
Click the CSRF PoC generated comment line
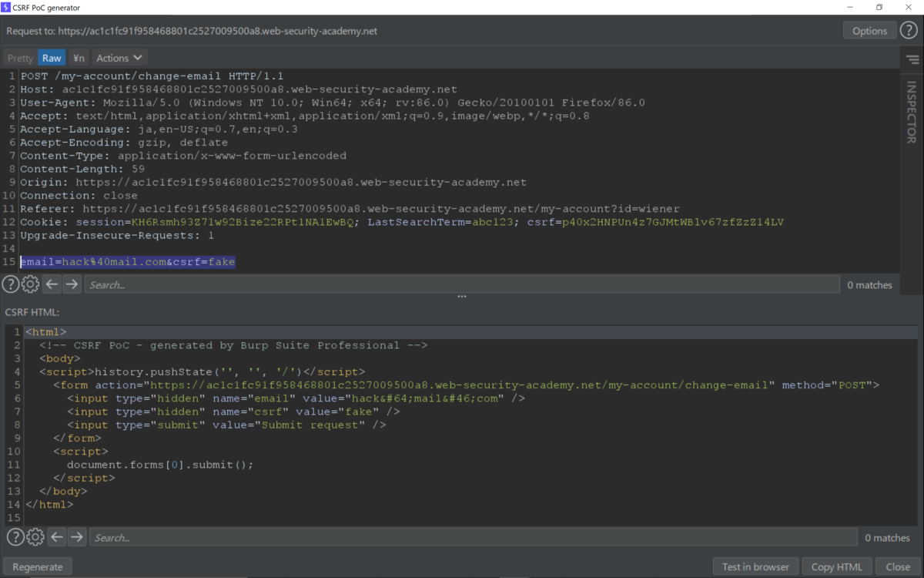tap(234, 345)
